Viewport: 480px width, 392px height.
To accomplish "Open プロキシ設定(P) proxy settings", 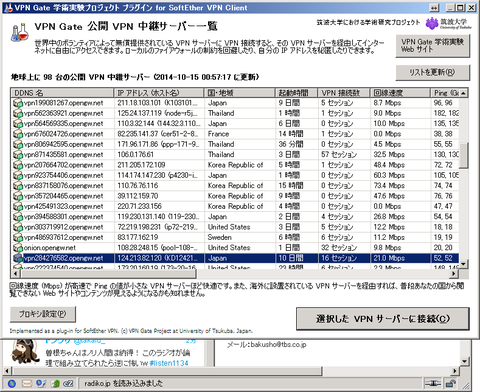I will click(x=43, y=314).
